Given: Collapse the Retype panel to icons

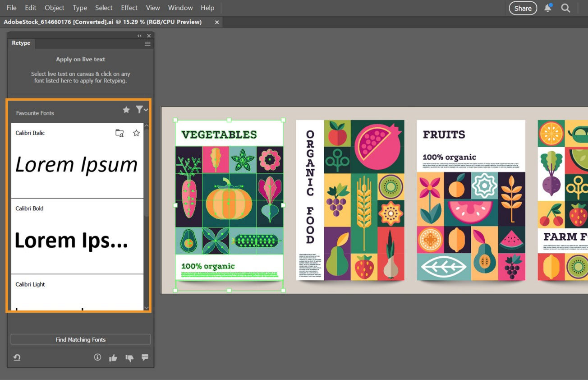Looking at the screenshot, I should (x=139, y=35).
